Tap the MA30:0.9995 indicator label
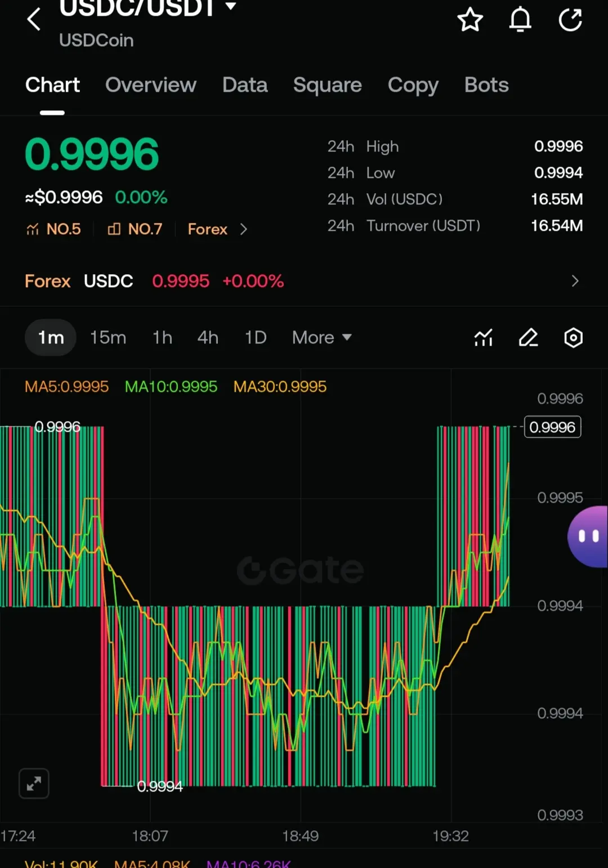The height and width of the screenshot is (868, 608). 280,387
